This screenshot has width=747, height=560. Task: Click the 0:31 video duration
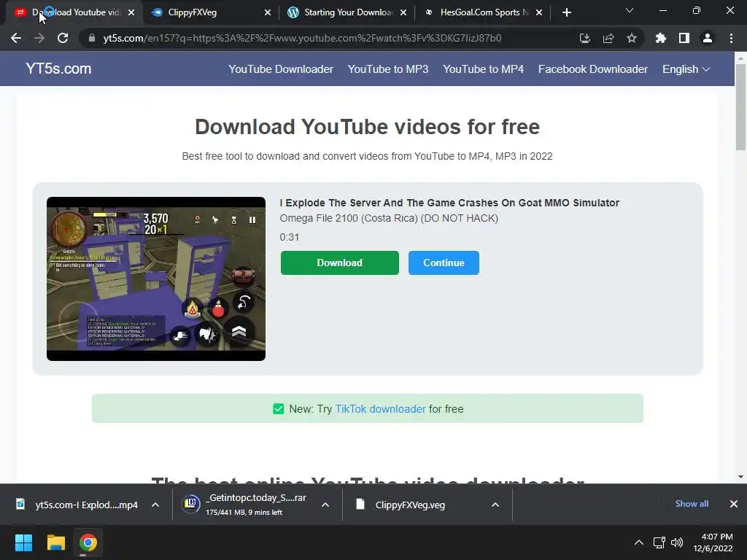(289, 237)
